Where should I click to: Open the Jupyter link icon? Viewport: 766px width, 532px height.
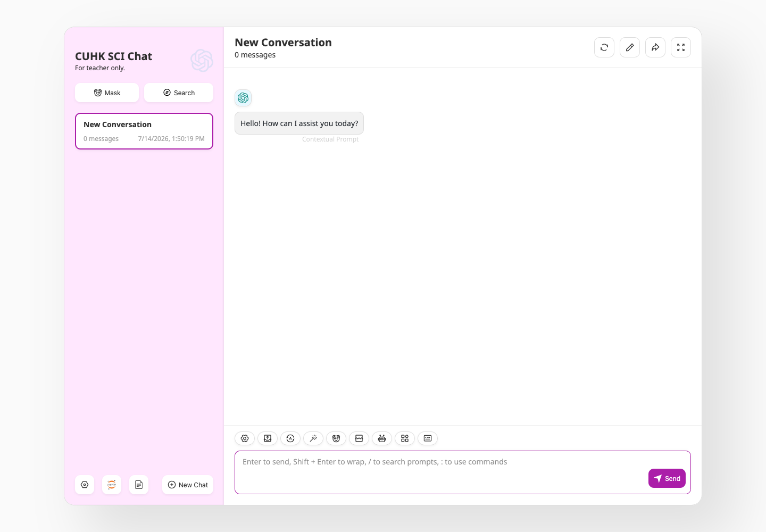(x=112, y=485)
